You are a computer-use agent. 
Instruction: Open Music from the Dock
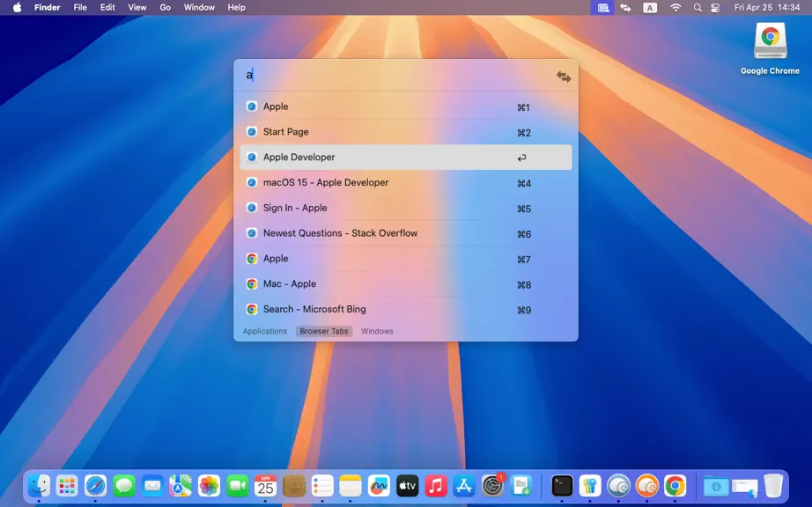pos(436,486)
